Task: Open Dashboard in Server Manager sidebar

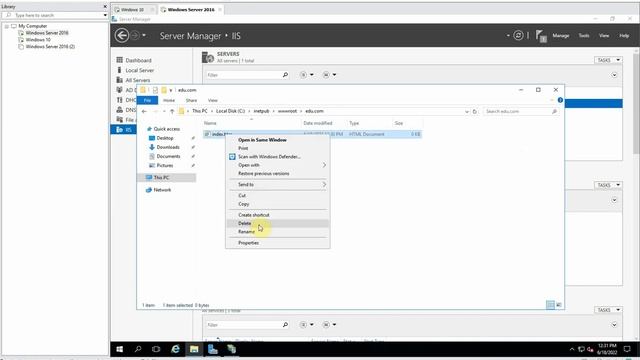Action: [x=138, y=60]
